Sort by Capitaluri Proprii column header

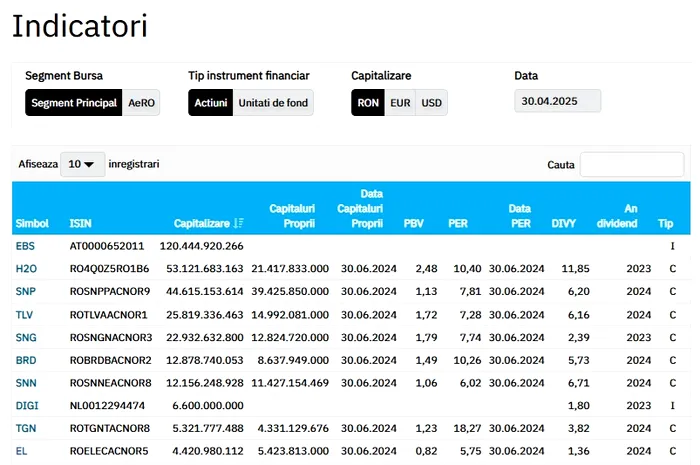tap(292, 216)
